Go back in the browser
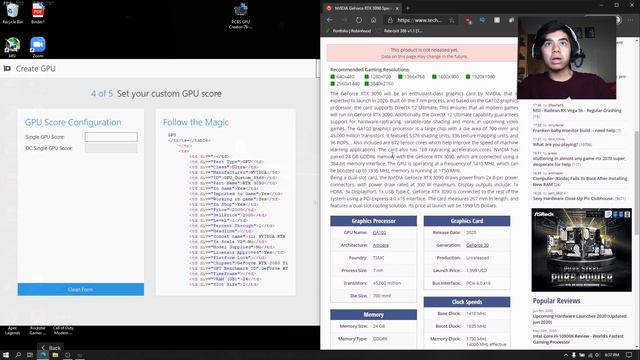640x360 pixels. coord(329,20)
